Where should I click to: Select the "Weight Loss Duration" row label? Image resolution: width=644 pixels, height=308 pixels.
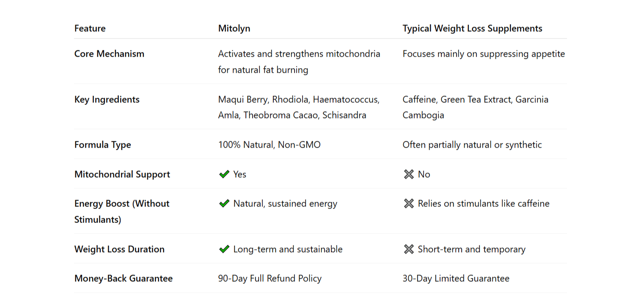pos(119,249)
